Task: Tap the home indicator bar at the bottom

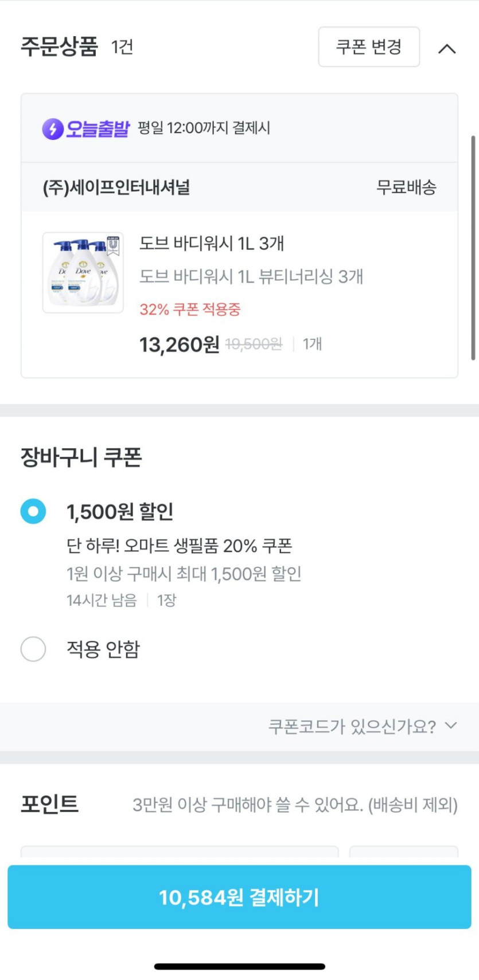Action: 239,966
